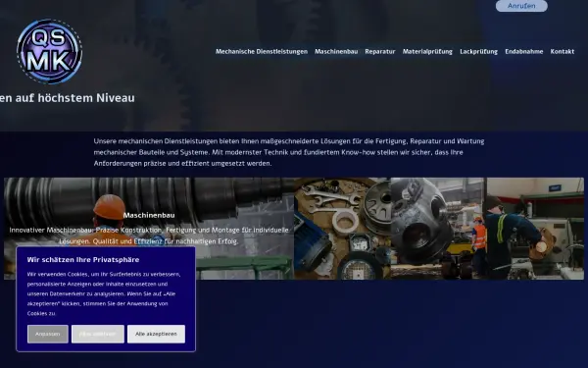Select Lackprüfung in the top menu

click(x=478, y=51)
